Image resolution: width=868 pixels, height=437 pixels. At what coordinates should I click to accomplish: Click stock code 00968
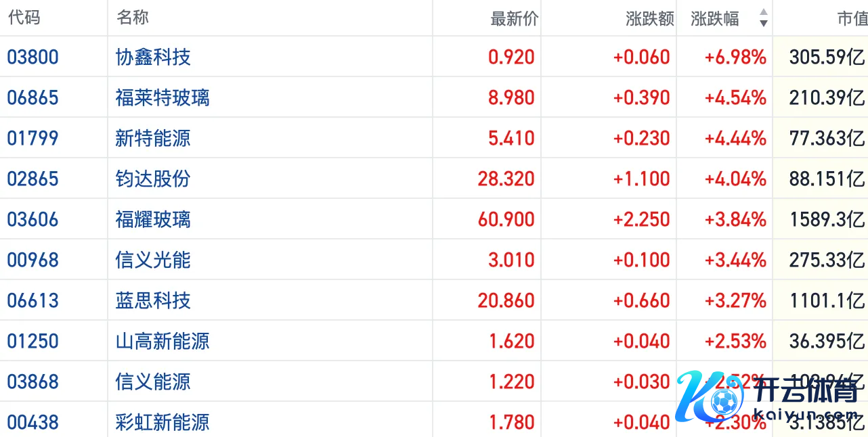coord(32,260)
